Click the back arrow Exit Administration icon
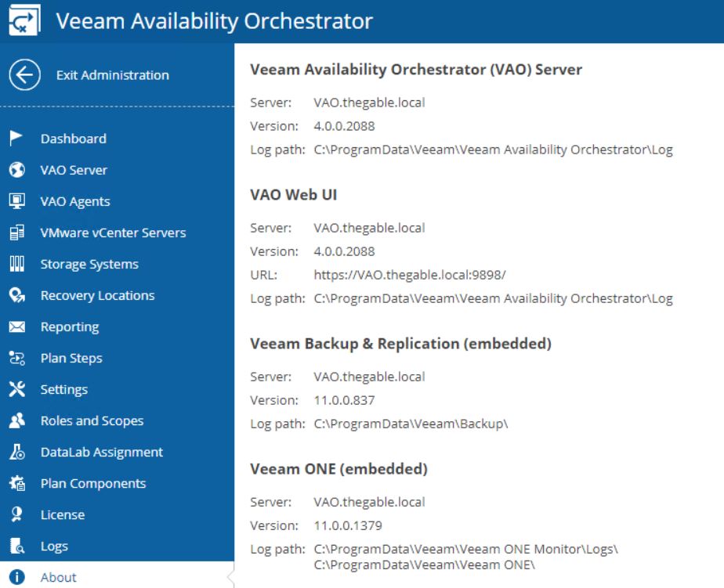The width and height of the screenshot is (724, 588). [24, 74]
